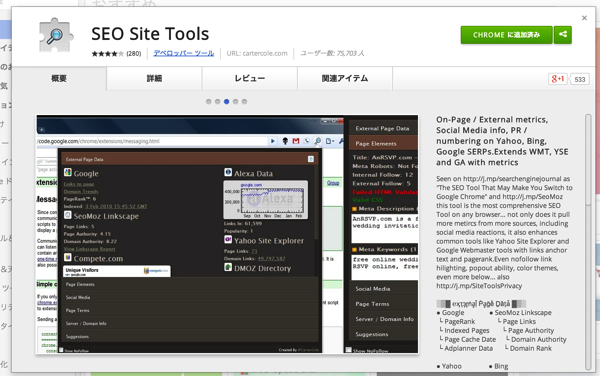Click 'Page Cache Date' in description list
Viewport: 600px width, 376px height.
[470, 339]
